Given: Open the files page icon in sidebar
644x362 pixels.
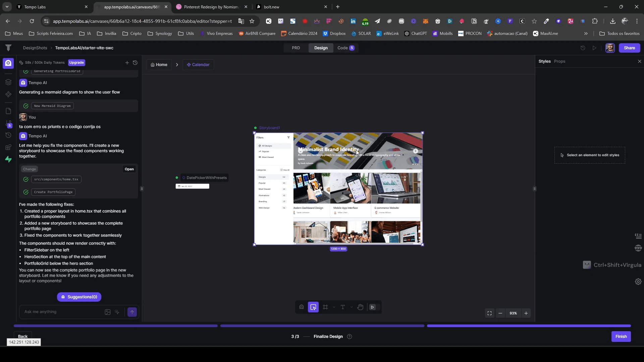Looking at the screenshot, I should click(x=8, y=111).
